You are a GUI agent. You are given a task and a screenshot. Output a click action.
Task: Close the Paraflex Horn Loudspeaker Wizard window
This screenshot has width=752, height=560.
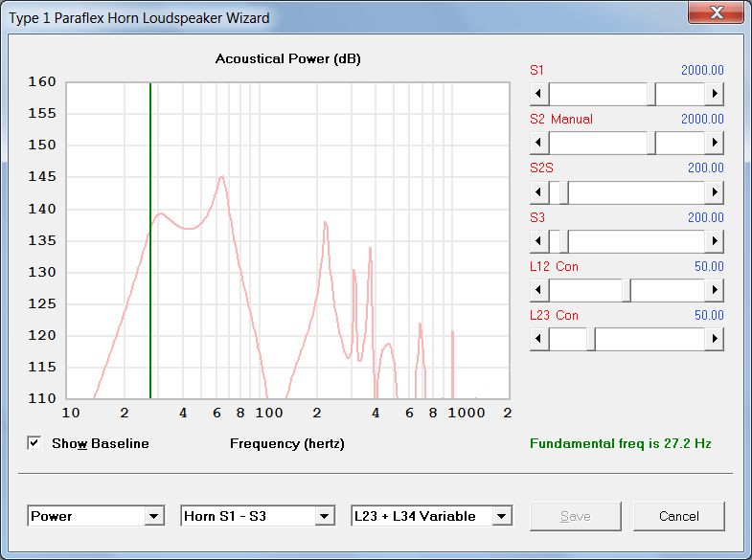716,12
